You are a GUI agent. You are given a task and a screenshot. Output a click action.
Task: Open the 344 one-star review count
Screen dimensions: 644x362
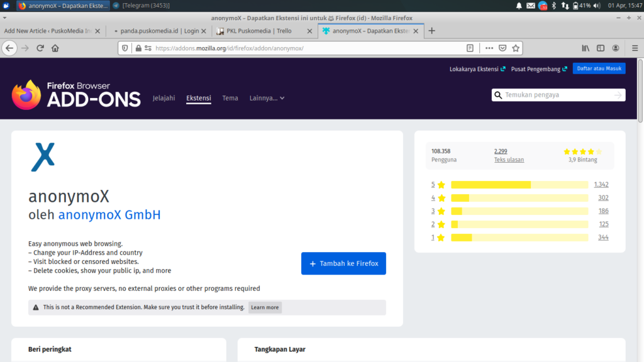coord(603,237)
